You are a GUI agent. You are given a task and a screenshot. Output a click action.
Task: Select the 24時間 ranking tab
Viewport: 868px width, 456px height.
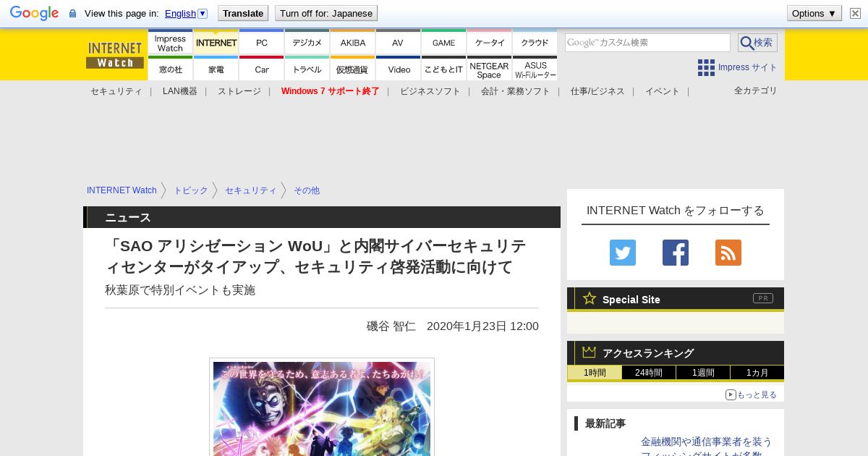(649, 373)
